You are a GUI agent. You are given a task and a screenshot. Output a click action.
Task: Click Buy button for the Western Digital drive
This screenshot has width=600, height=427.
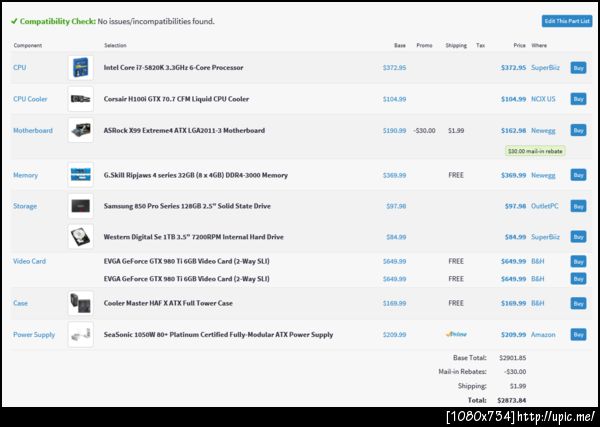tap(578, 237)
